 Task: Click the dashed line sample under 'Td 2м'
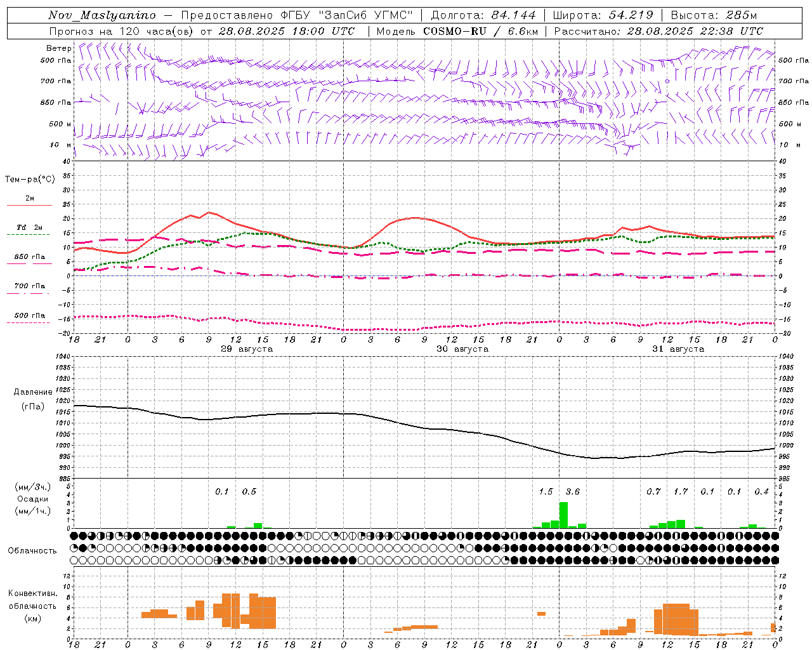pos(29,235)
